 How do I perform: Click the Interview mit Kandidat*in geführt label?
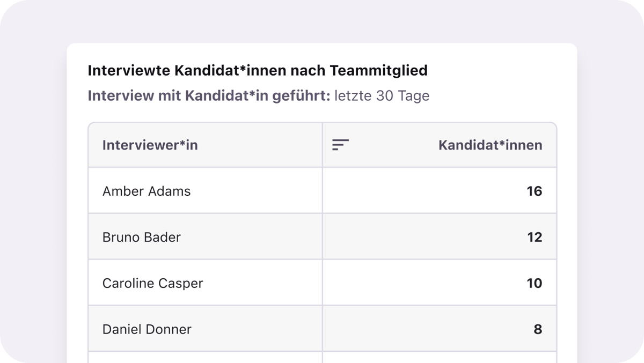209,96
